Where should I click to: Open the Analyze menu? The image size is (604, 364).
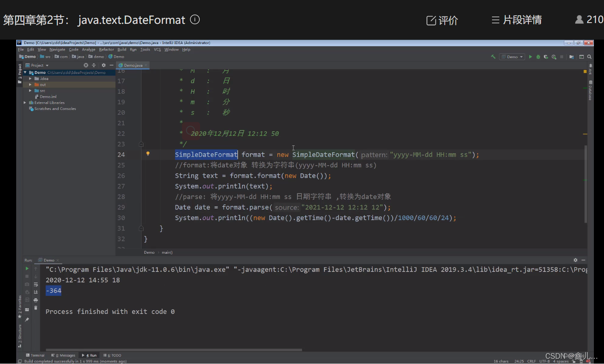(x=89, y=50)
